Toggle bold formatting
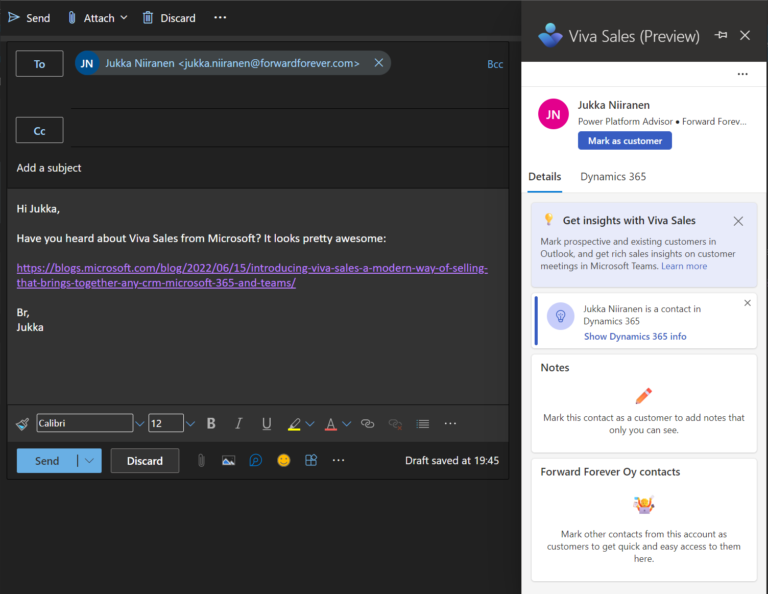Screen dimensions: 768x594 click(211, 423)
